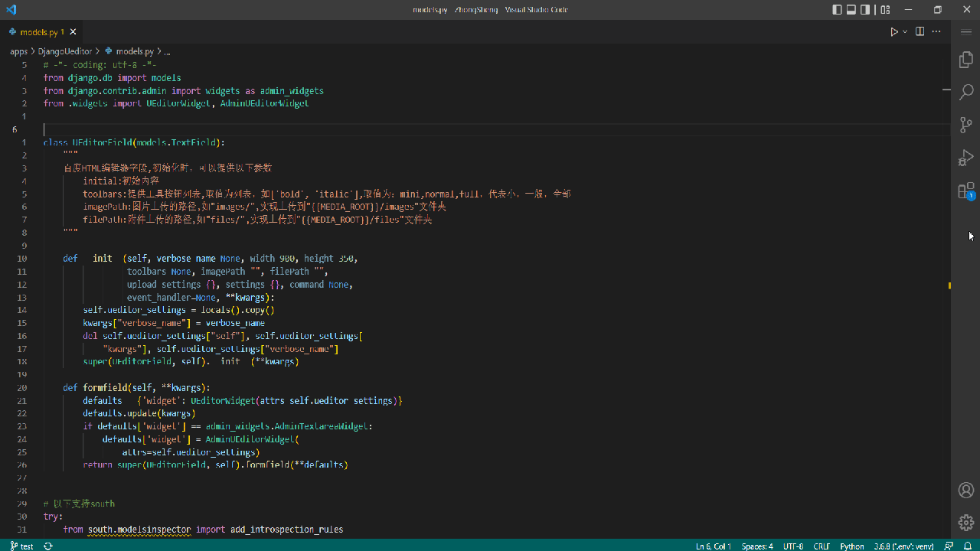Screen dimensions: 980x551
Task: Expand the breadcrumb item DjangoUeditor
Action: tap(65, 51)
